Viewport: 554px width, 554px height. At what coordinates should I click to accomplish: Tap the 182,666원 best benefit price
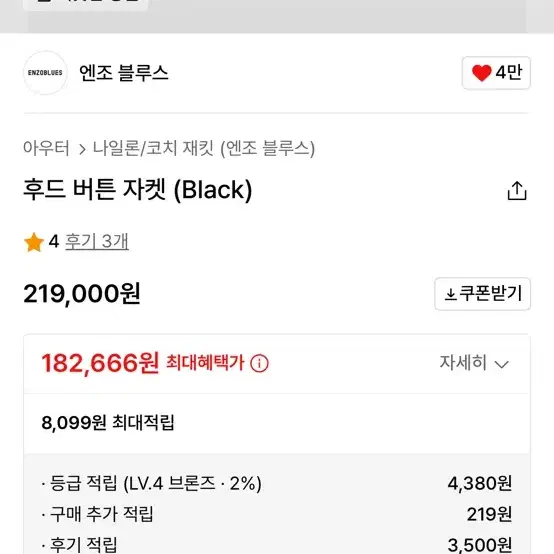[x=100, y=363]
